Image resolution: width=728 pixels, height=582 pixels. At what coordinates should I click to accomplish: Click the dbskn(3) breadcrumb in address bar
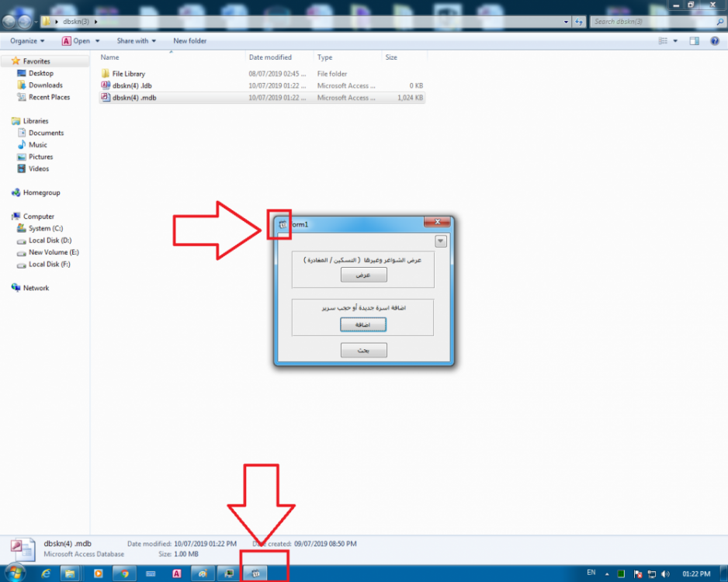pos(76,22)
